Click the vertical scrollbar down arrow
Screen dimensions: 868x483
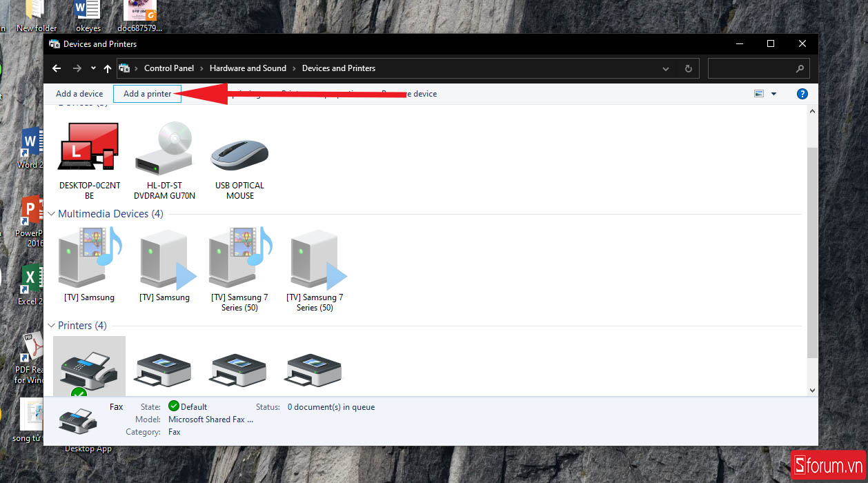coord(811,390)
